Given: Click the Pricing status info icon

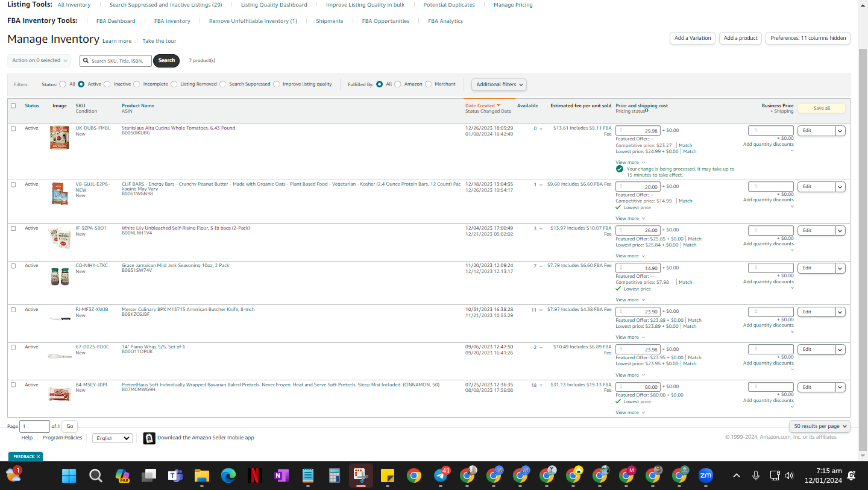Looking at the screenshot, I should click(x=646, y=110).
